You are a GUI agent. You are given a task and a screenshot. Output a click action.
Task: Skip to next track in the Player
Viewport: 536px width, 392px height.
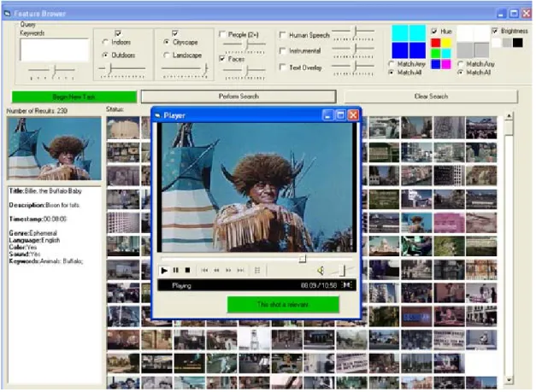pyautogui.click(x=241, y=271)
